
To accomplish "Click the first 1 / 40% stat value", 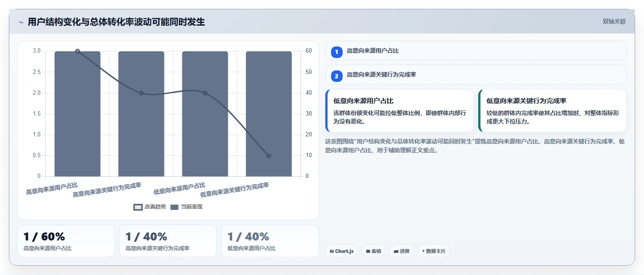I will click(146, 236).
